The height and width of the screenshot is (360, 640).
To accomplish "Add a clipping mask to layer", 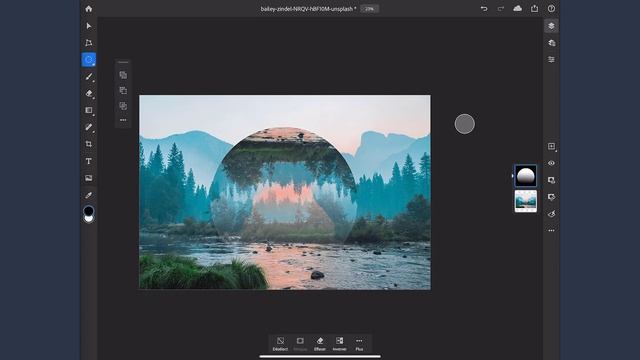I will (x=551, y=197).
